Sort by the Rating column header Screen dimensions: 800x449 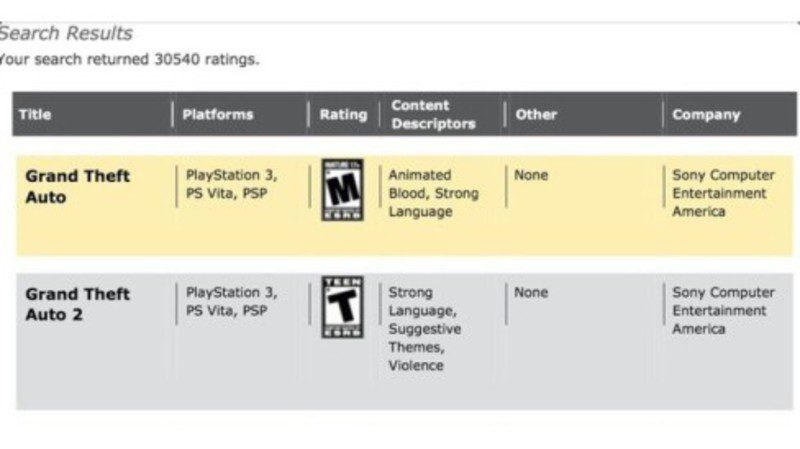343,114
